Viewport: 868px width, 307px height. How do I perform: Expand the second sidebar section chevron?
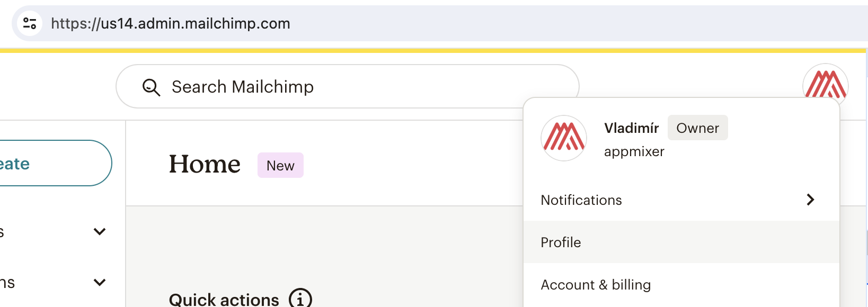pyautogui.click(x=100, y=282)
